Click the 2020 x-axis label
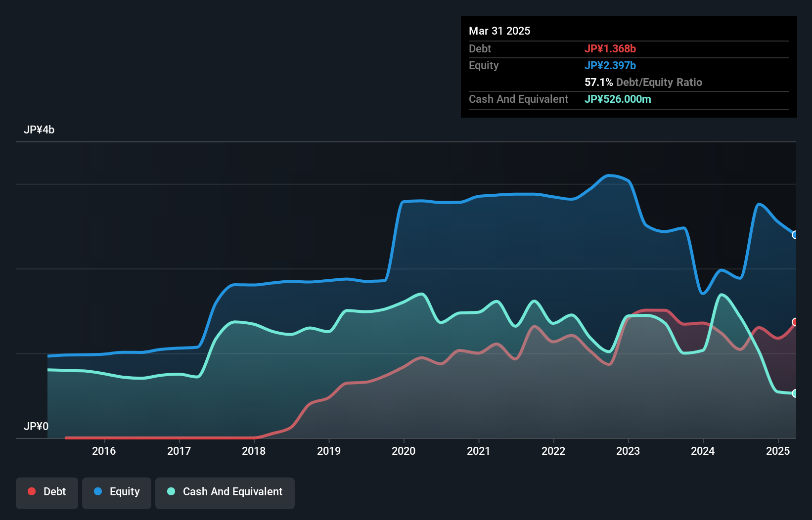The height and width of the screenshot is (520, 812). point(404,451)
